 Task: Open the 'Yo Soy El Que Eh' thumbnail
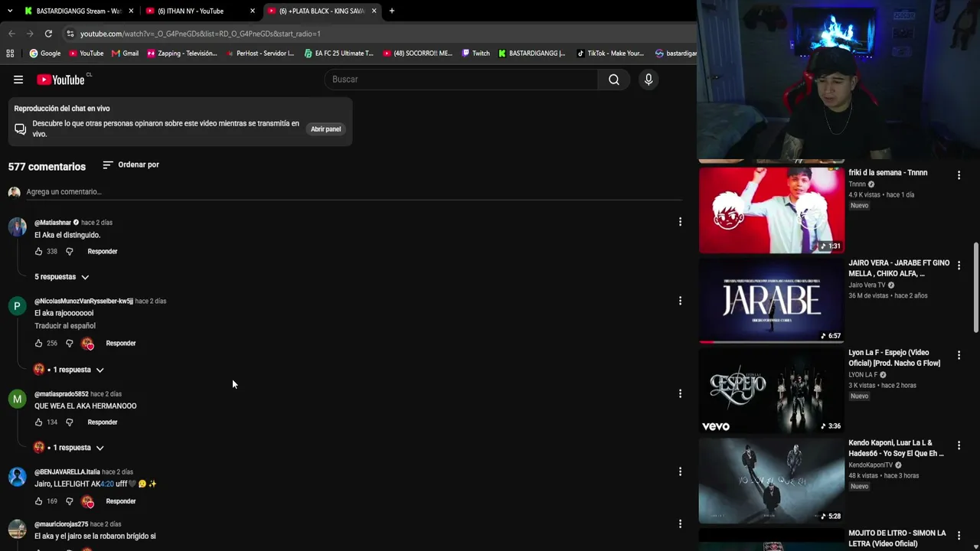(772, 481)
